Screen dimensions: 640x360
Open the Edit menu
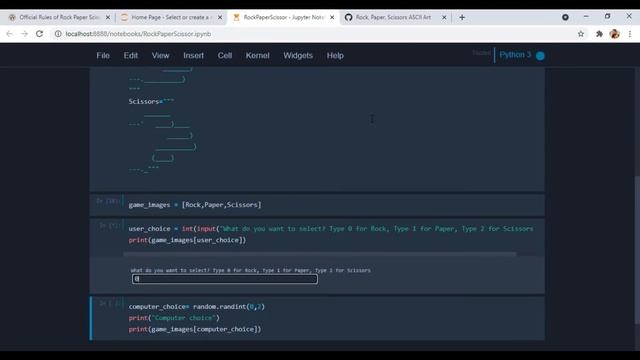pos(131,56)
